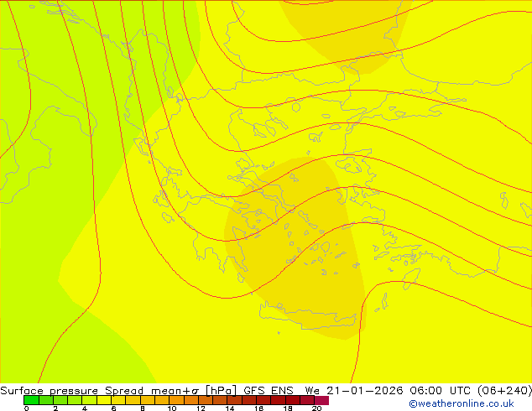Click the 'Surface pressure Spread mean+σ [hPa]' title
The image size is (532, 411).
point(117,391)
